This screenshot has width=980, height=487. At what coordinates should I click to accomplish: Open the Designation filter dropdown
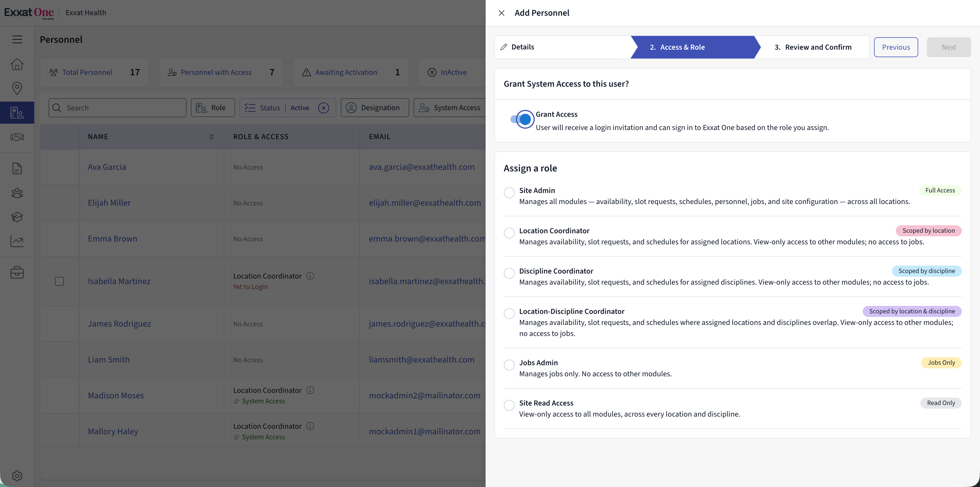(x=375, y=108)
